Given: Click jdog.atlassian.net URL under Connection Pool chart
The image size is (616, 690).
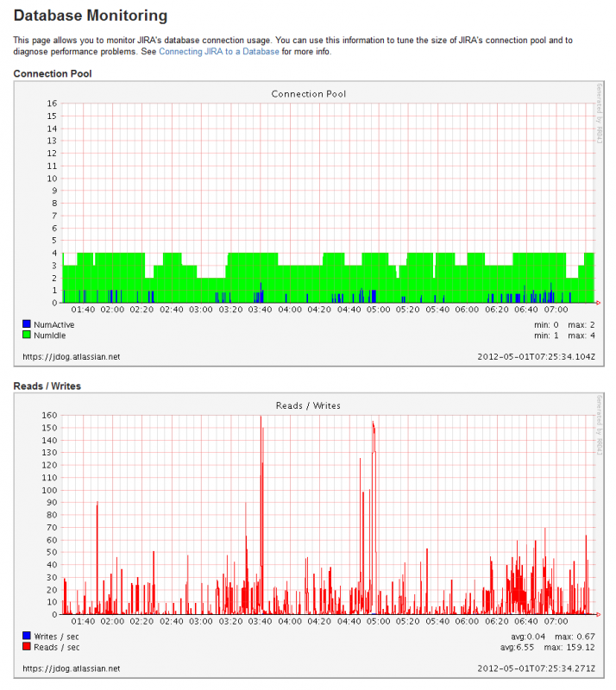Looking at the screenshot, I should (x=71, y=355).
